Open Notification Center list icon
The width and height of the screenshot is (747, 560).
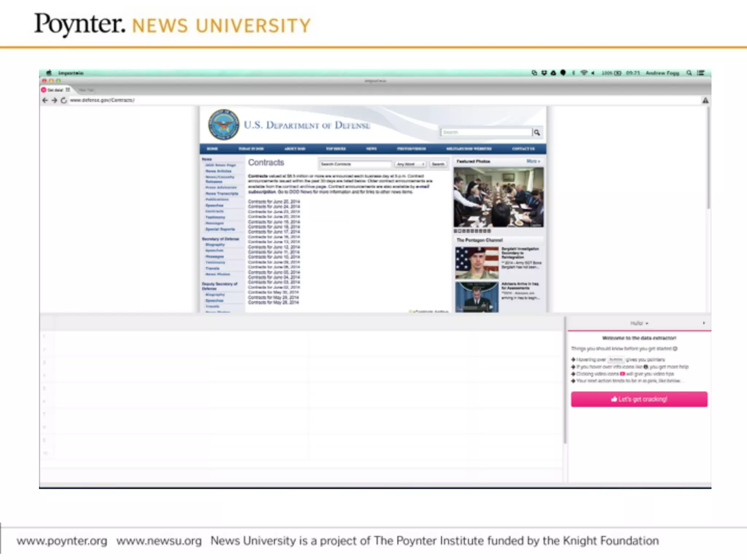pyautogui.click(x=701, y=73)
